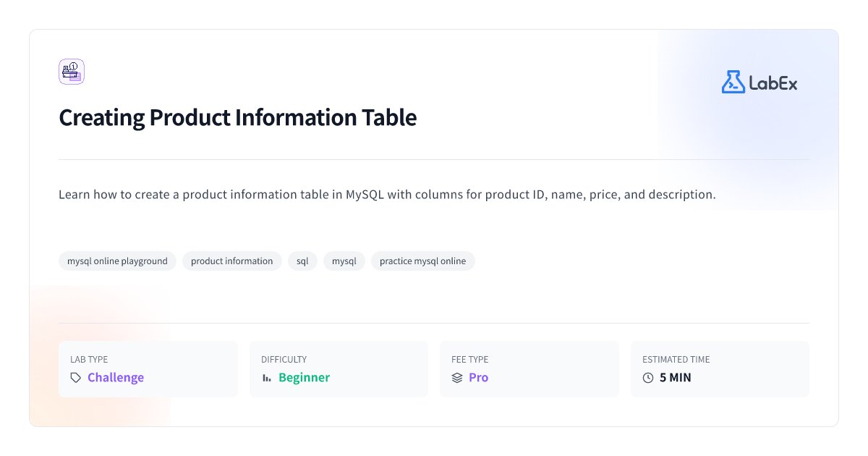Image resolution: width=868 pixels, height=456 pixels.
Task: Click the Creating Product Information Table title
Action: (x=238, y=117)
